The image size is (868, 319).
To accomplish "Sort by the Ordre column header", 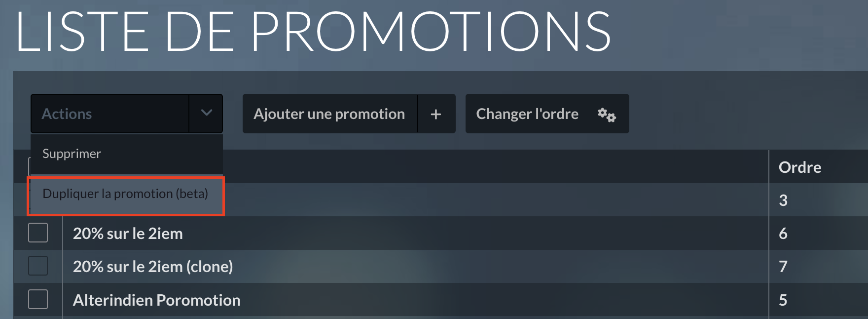I will (x=799, y=167).
